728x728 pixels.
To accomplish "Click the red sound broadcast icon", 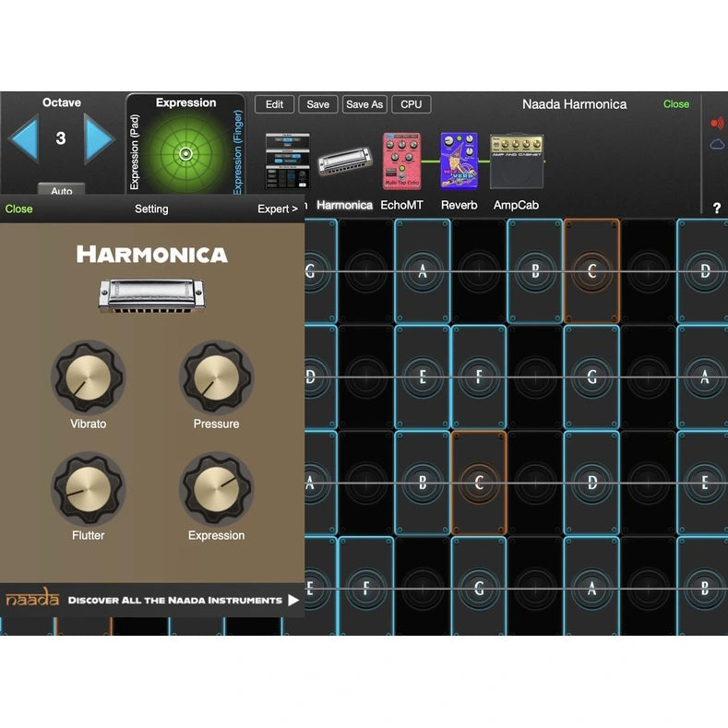I will (717, 123).
